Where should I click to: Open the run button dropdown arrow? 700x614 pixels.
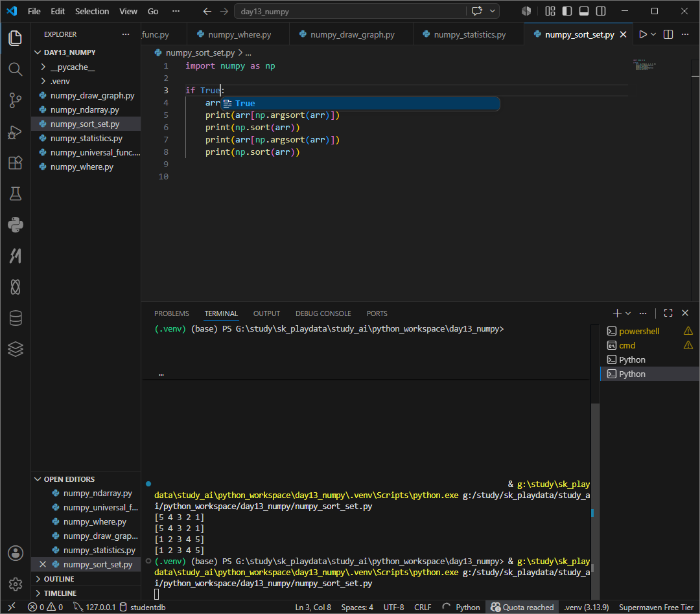tap(653, 34)
